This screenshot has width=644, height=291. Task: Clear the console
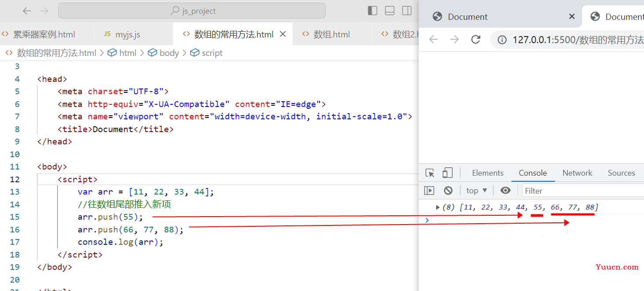(x=448, y=191)
